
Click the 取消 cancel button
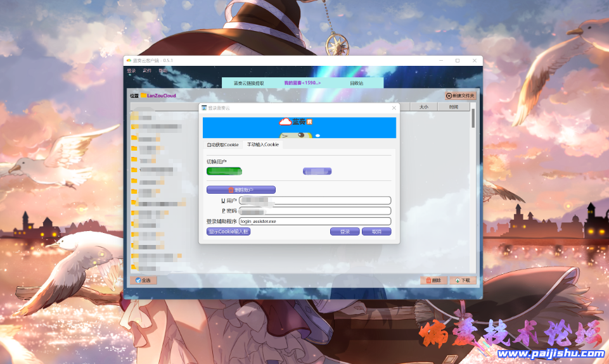(376, 232)
